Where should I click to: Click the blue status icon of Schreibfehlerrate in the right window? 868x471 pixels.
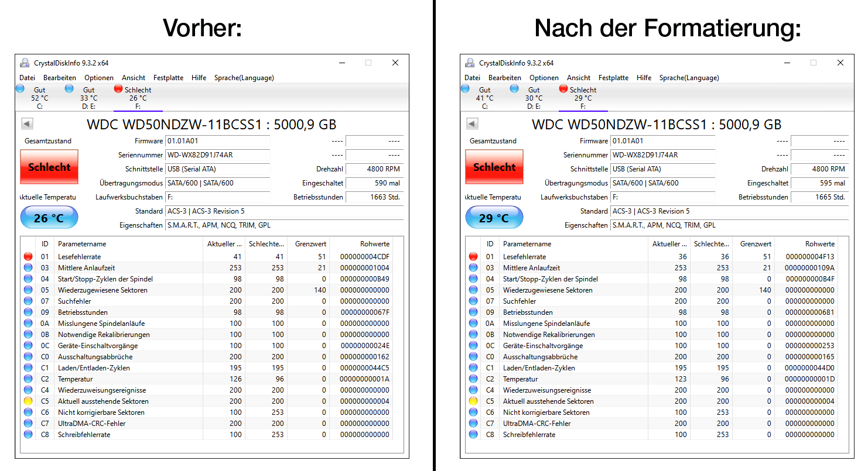(x=473, y=435)
